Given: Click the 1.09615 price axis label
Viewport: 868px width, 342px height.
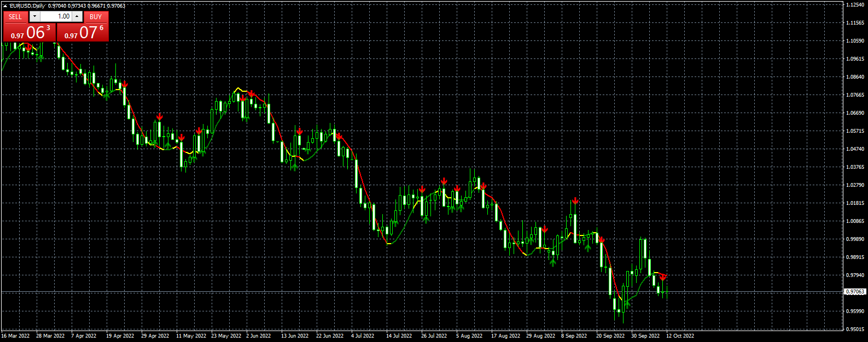Looking at the screenshot, I should (x=855, y=59).
